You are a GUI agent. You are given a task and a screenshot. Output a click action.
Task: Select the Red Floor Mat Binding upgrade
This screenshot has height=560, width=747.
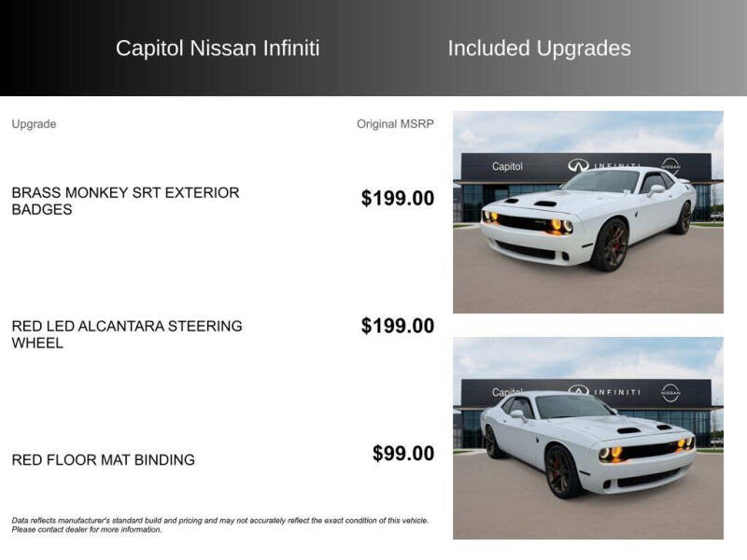click(103, 460)
